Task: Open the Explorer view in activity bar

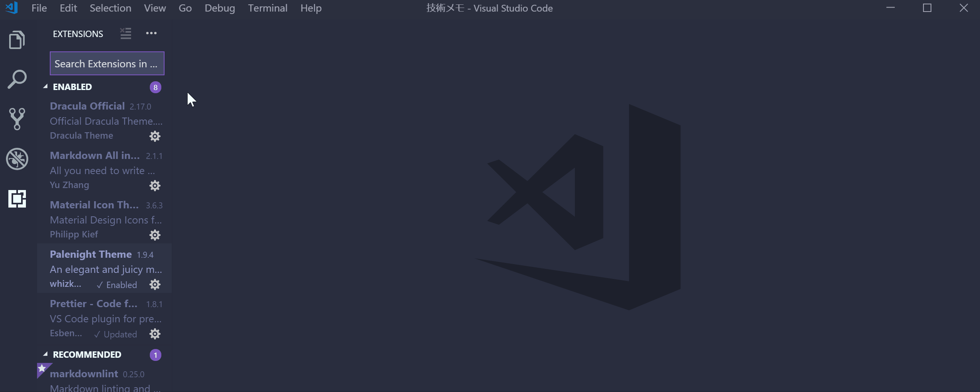Action: click(x=17, y=40)
